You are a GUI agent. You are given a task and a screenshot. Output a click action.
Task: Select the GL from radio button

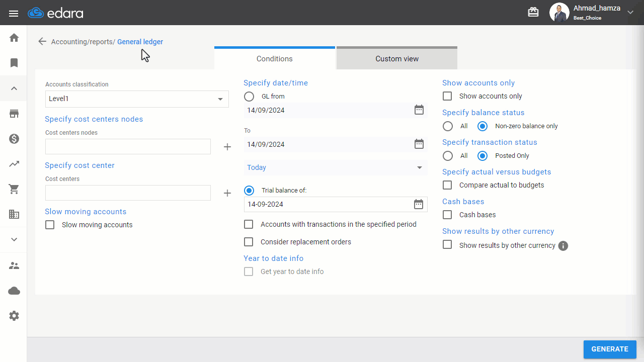coord(249,96)
